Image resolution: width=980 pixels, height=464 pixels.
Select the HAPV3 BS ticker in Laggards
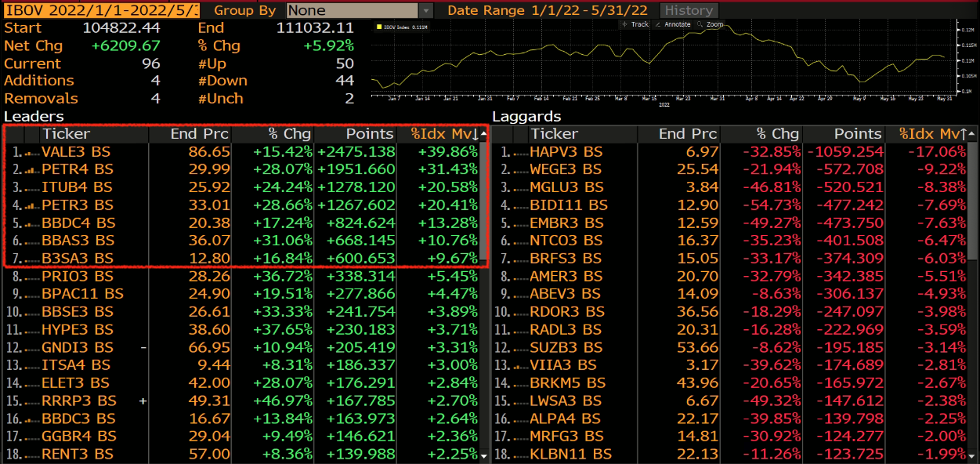click(x=566, y=151)
